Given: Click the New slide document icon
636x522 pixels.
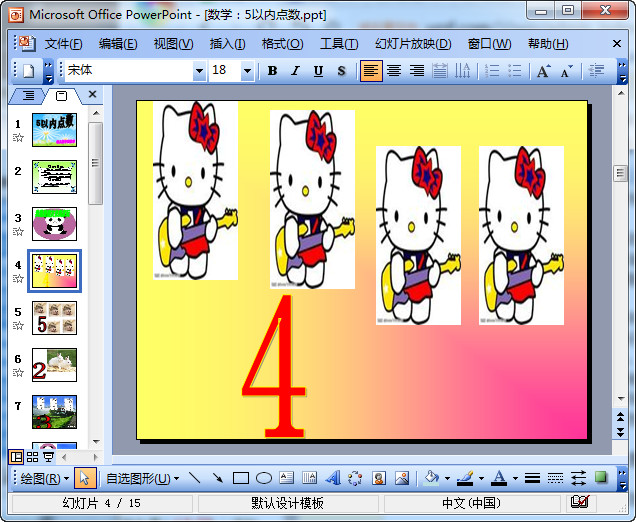Looking at the screenshot, I should 28,71.
